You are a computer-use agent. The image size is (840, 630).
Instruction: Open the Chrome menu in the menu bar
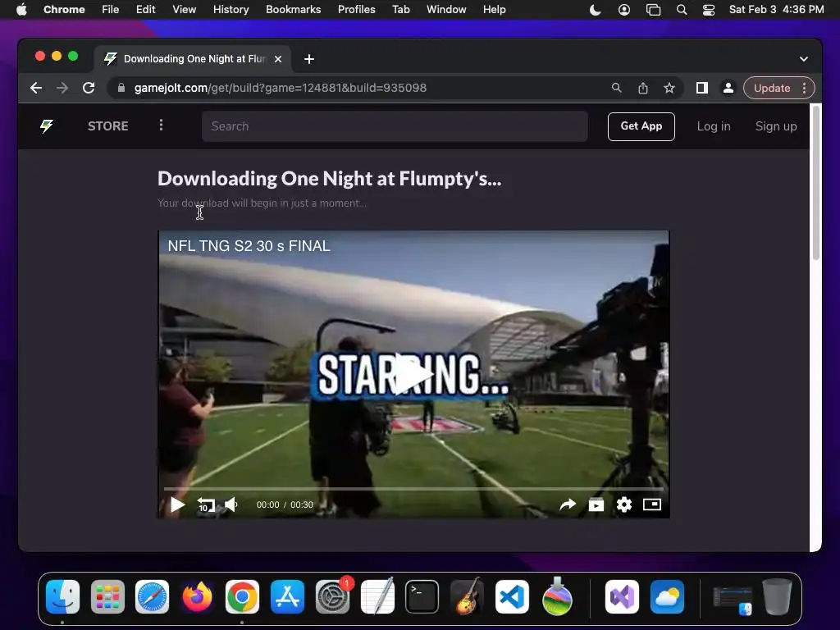pos(64,10)
